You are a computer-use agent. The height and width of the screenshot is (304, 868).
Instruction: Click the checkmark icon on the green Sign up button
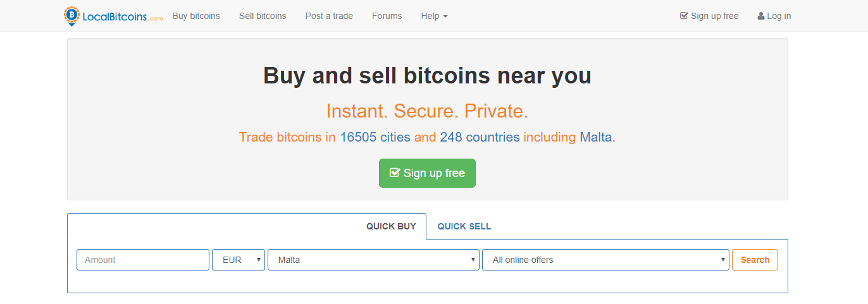(x=395, y=173)
